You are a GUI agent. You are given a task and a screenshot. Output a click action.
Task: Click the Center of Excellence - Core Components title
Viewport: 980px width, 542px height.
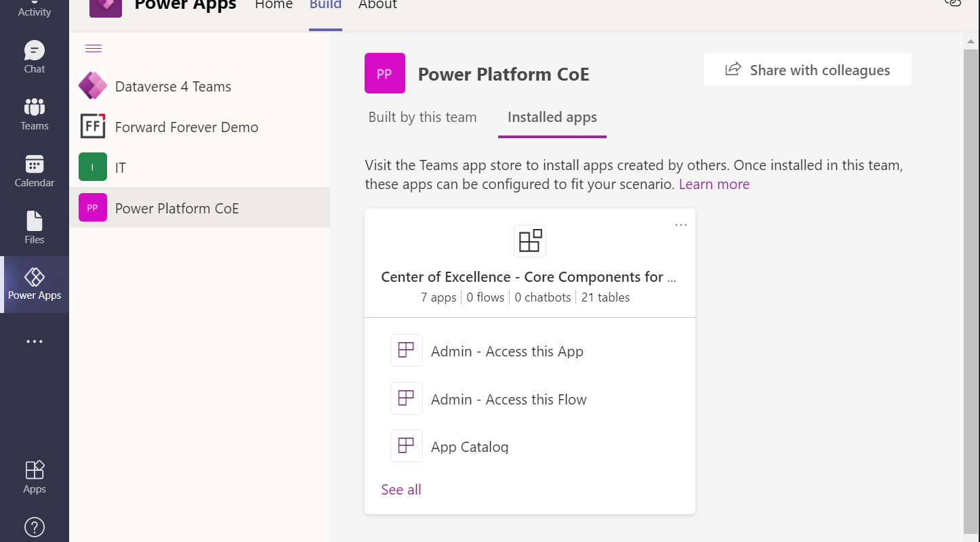529,277
